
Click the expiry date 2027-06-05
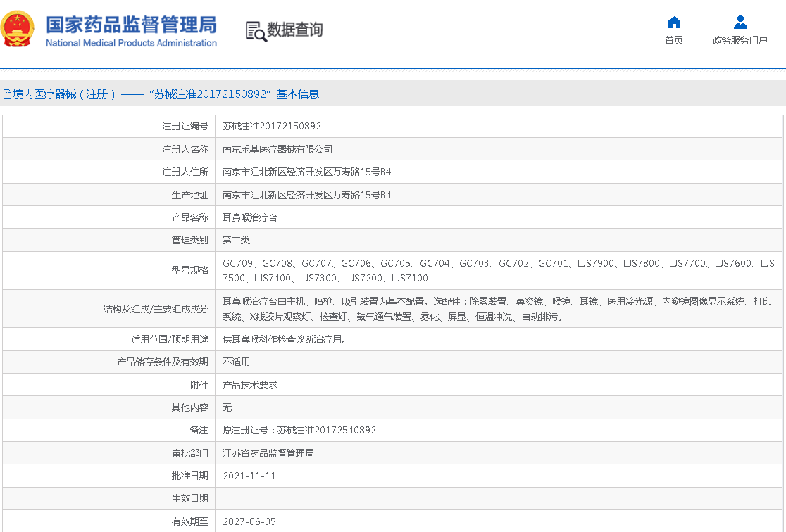(x=249, y=521)
